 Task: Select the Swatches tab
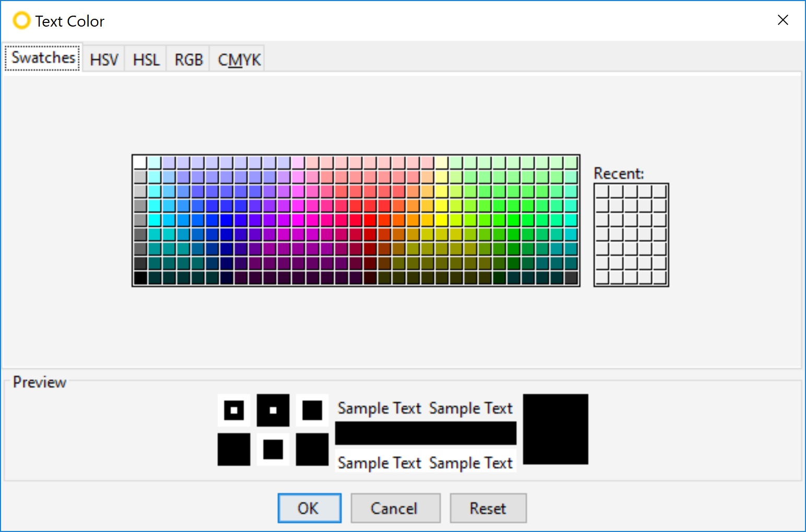42,57
